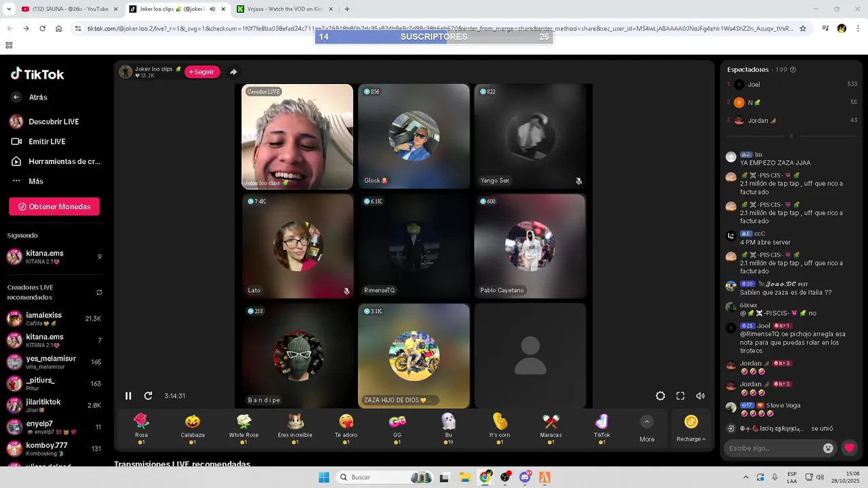Expand the spectators list handle

pos(791,136)
